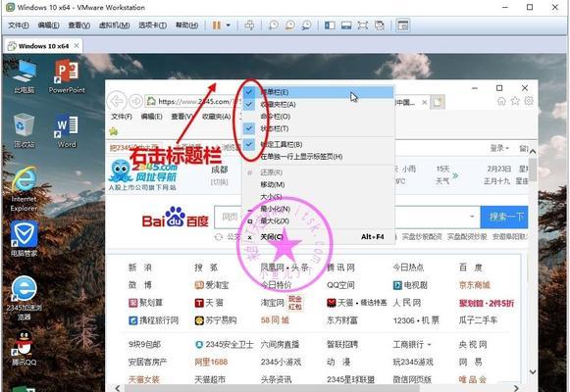Click the horizontal scrollbar right arrow
Image resolution: width=570 pixels, height=392 pixels.
pyautogui.click(x=516, y=388)
